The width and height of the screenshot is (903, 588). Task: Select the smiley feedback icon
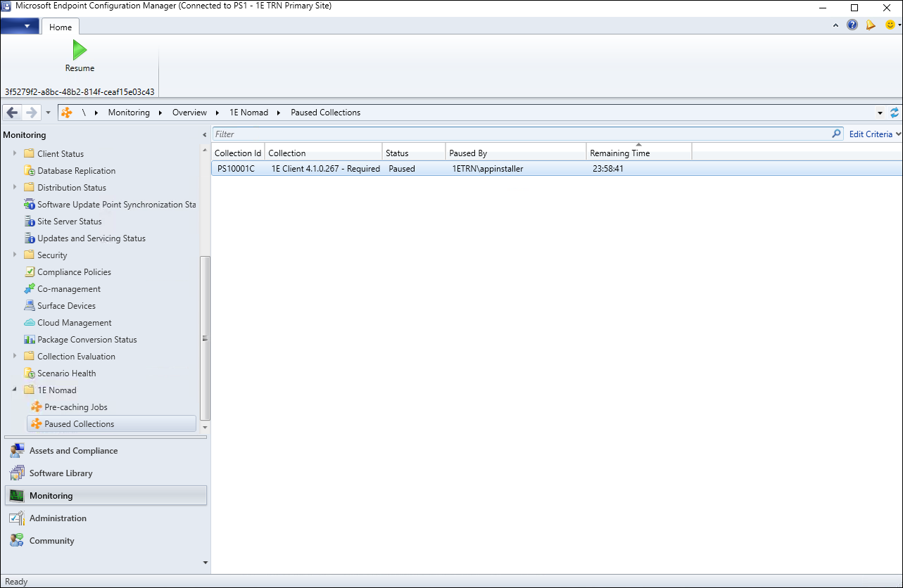point(890,25)
